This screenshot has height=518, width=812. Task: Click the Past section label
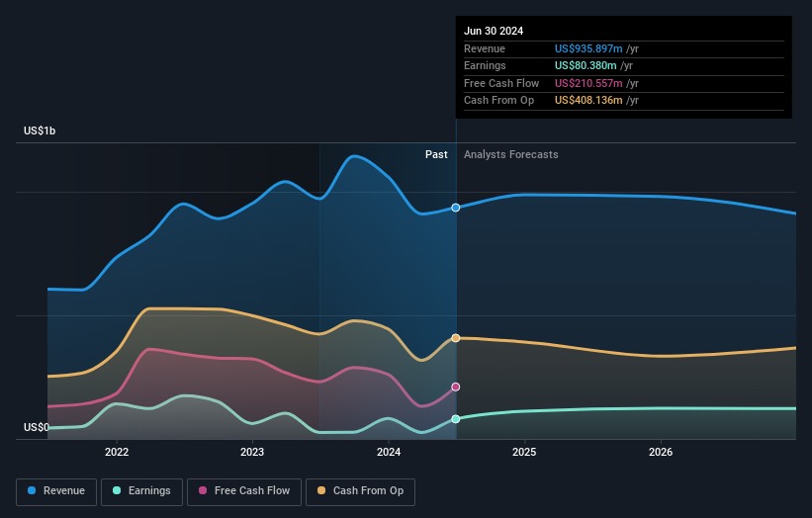436,154
